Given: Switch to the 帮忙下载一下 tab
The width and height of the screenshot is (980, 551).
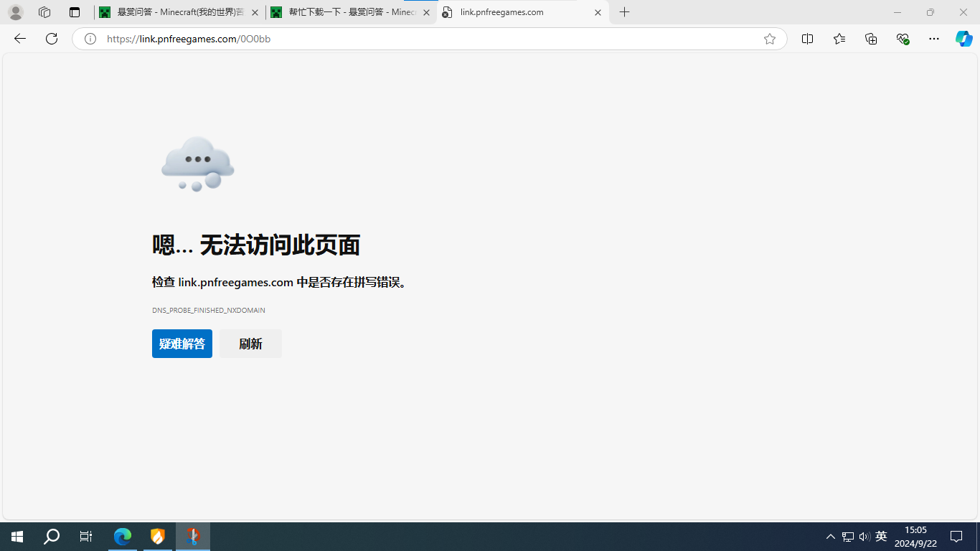Looking at the screenshot, I should click(351, 12).
